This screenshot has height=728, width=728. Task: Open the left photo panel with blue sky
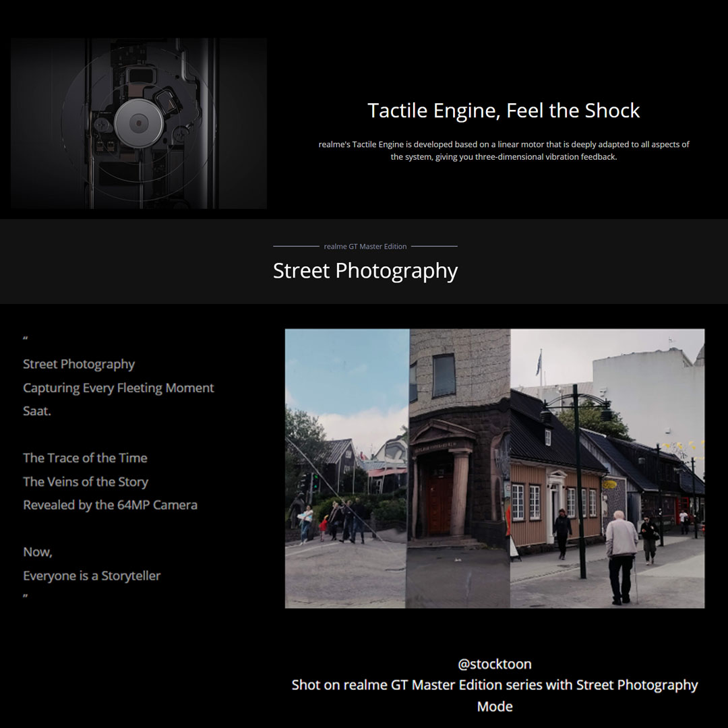pos(346,468)
